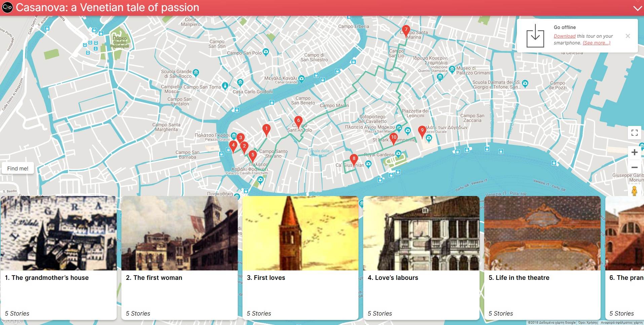Select map marker number 5
The height and width of the screenshot is (325, 644).
[x=253, y=157]
